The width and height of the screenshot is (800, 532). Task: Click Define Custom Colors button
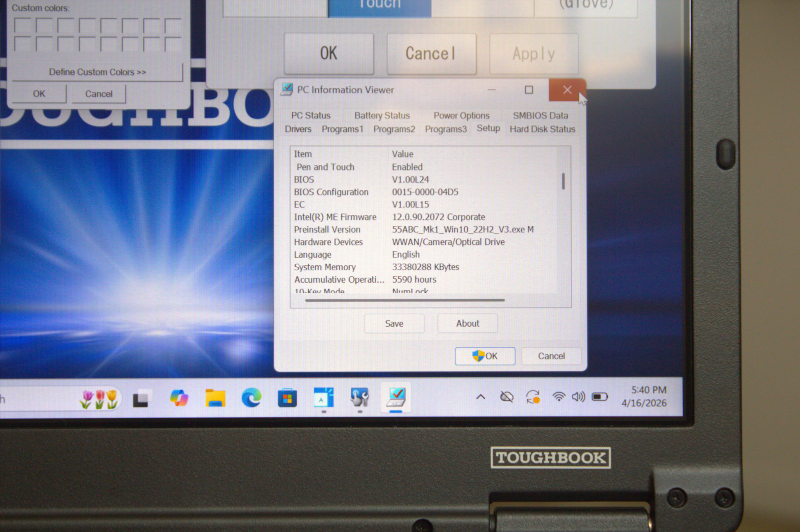click(x=97, y=72)
